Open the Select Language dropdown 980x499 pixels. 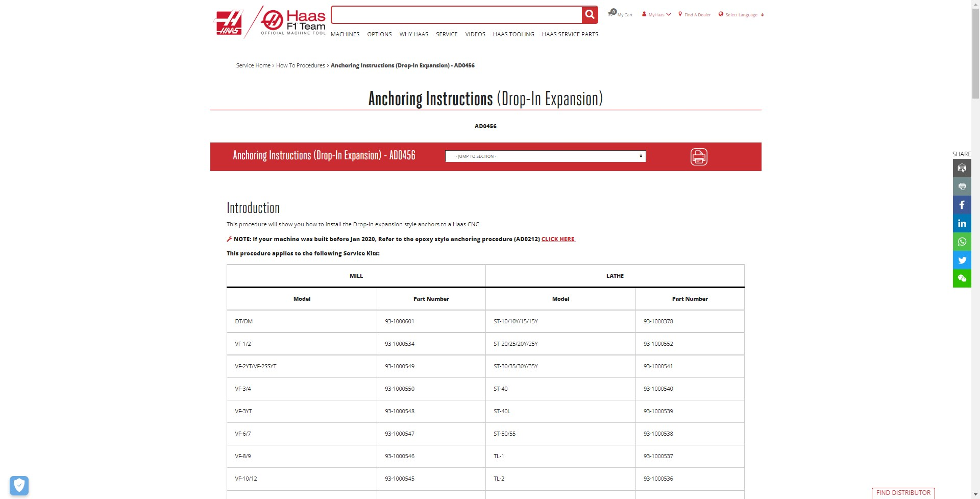point(744,15)
